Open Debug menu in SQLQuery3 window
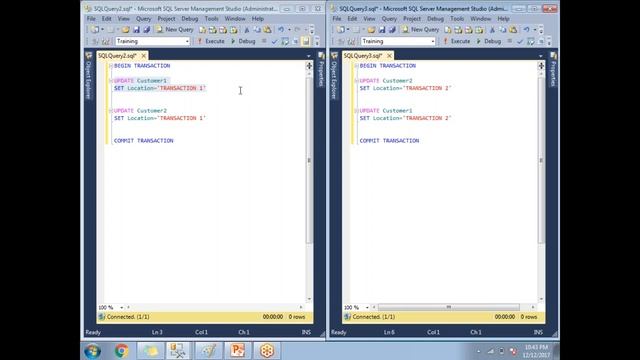Image resolution: width=640 pixels, height=360 pixels. pyautogui.click(x=435, y=19)
